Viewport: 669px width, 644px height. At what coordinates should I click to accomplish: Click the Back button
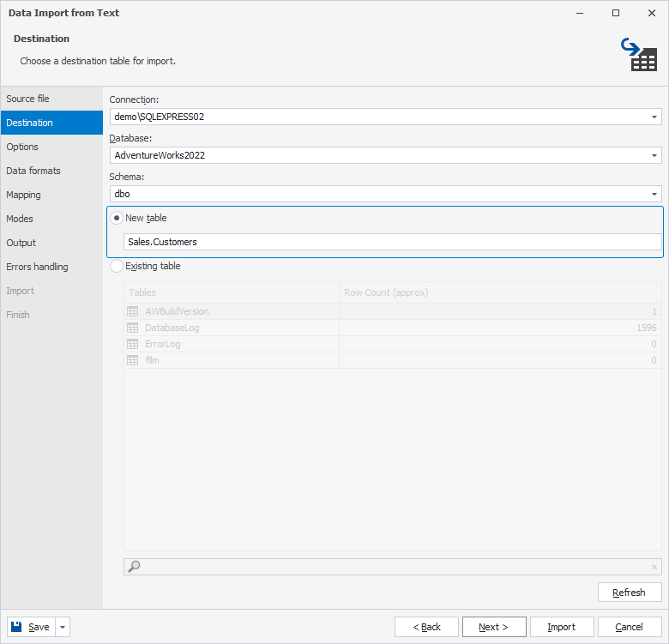click(426, 627)
